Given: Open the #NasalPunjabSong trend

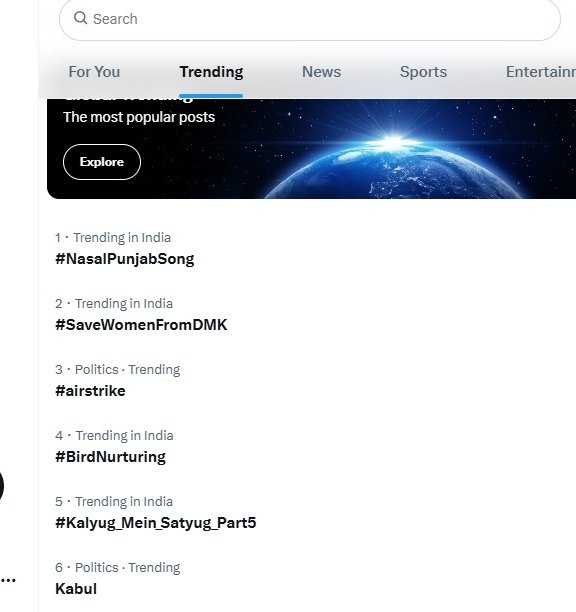Looking at the screenshot, I should click(124, 259).
